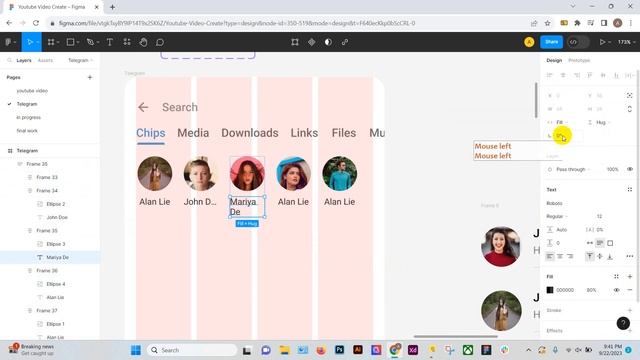The image size is (640, 360).
Task: Remove the fill with minus button
Action: click(629, 290)
